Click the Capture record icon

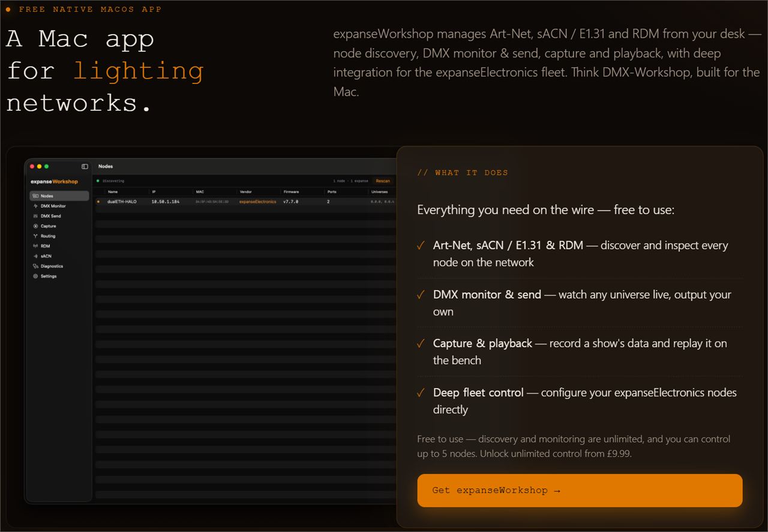point(35,226)
